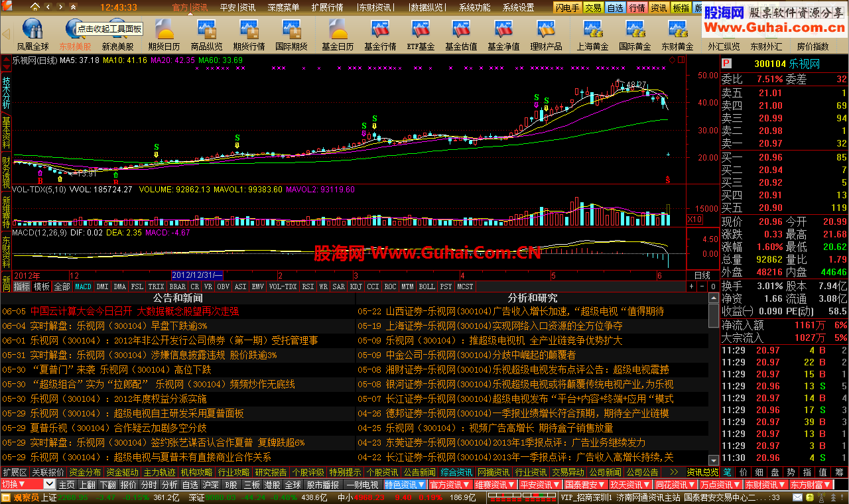Open the 国际期货 toolbar icon
The width and height of the screenshot is (849, 504).
pos(291,34)
